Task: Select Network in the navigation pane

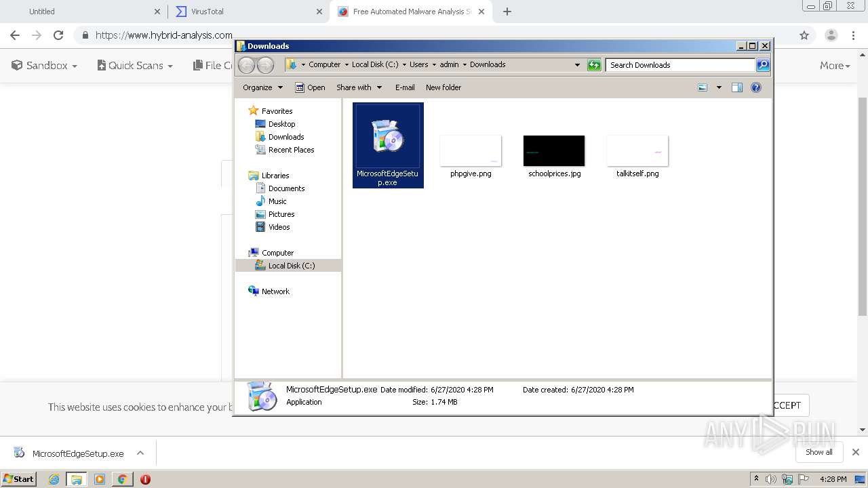Action: click(x=269, y=291)
